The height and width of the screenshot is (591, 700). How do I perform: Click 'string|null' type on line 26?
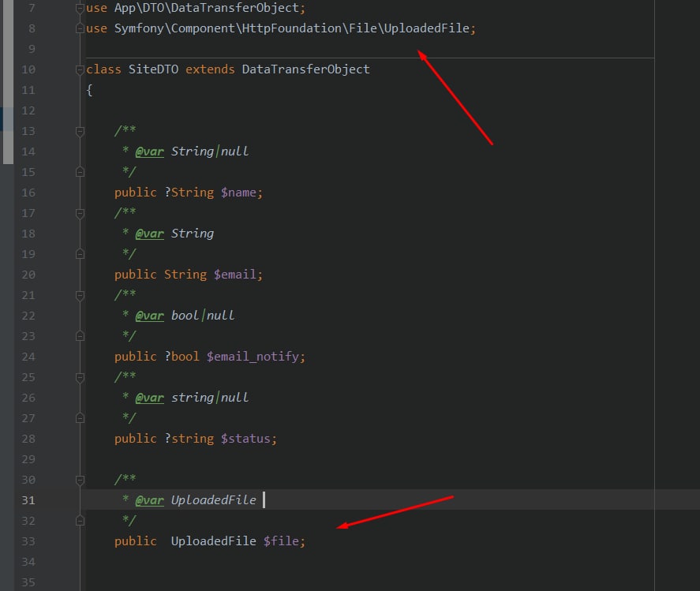point(210,398)
